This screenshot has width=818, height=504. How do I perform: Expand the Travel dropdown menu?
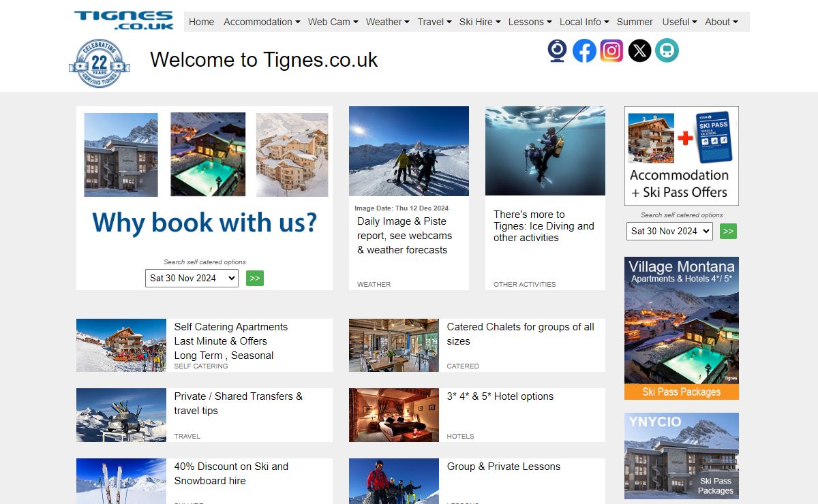pos(434,22)
